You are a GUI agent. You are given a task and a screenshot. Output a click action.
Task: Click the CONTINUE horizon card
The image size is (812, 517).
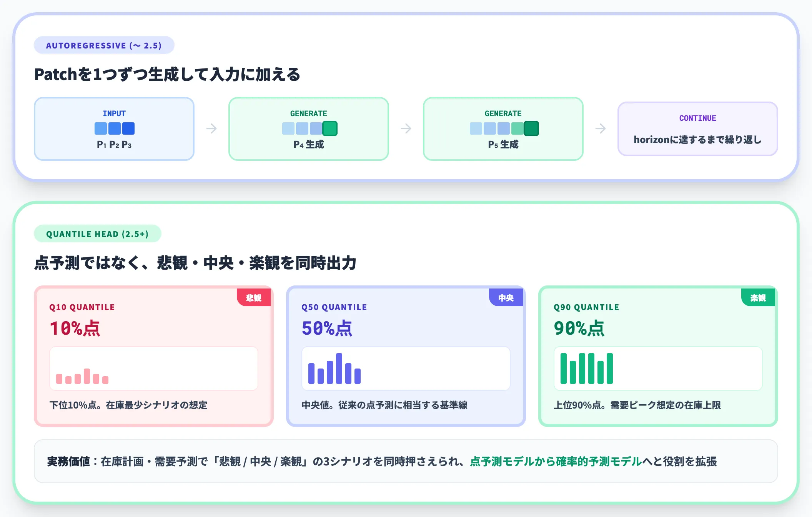pyautogui.click(x=698, y=129)
